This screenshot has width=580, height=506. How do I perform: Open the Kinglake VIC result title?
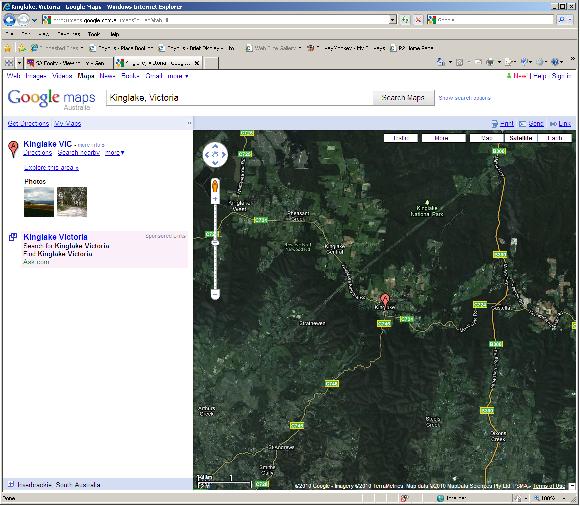(x=47, y=144)
